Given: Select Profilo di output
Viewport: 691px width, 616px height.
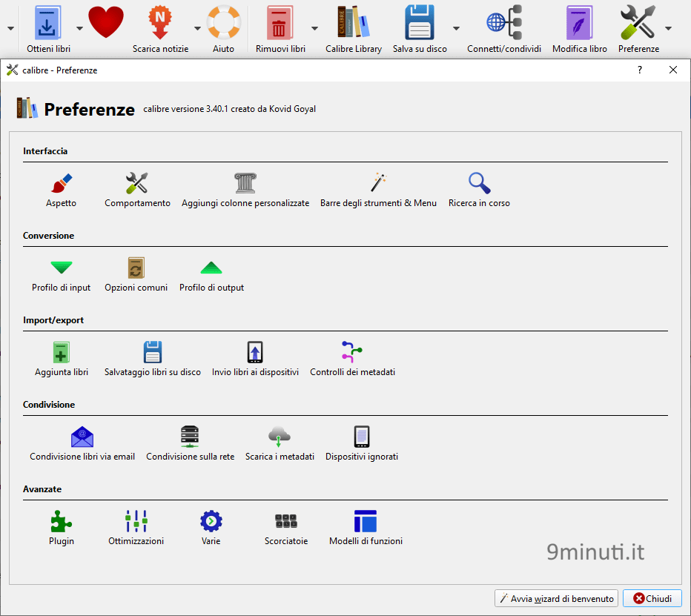Looking at the screenshot, I should 211,274.
